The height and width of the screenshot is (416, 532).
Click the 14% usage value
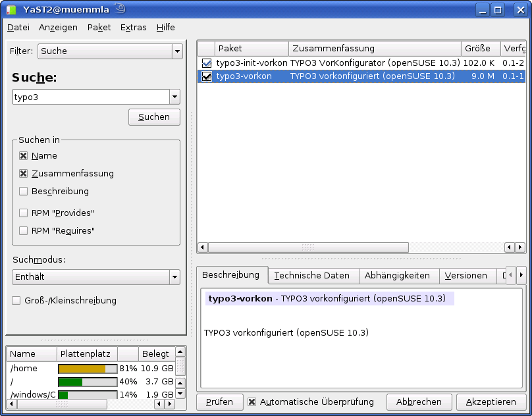click(x=128, y=395)
